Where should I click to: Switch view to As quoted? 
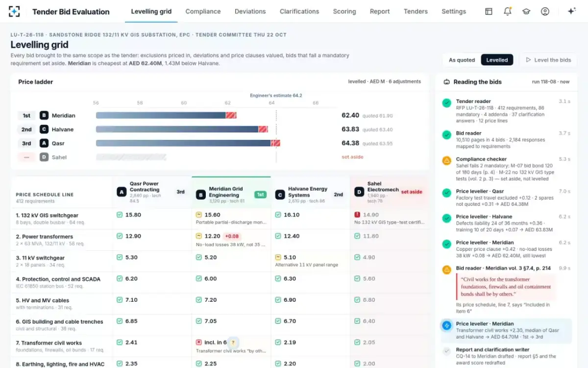(x=462, y=60)
